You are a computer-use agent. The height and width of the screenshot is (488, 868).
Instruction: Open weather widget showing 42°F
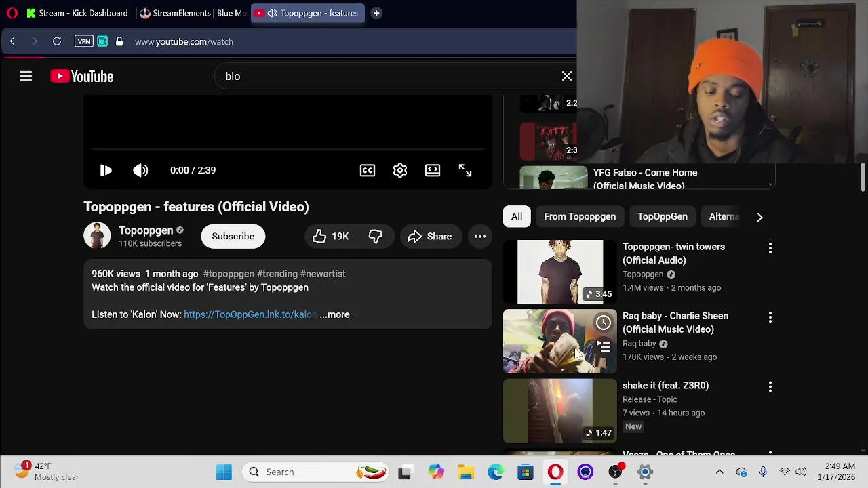pos(47,472)
